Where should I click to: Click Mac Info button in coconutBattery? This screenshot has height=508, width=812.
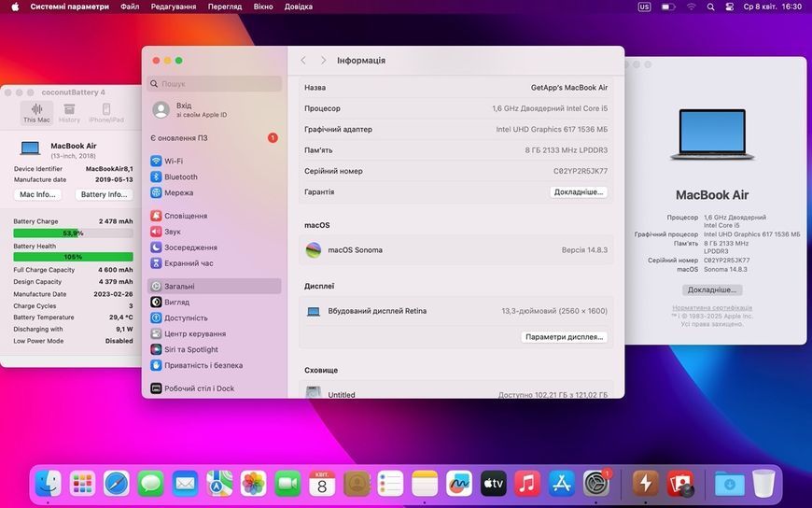point(38,194)
